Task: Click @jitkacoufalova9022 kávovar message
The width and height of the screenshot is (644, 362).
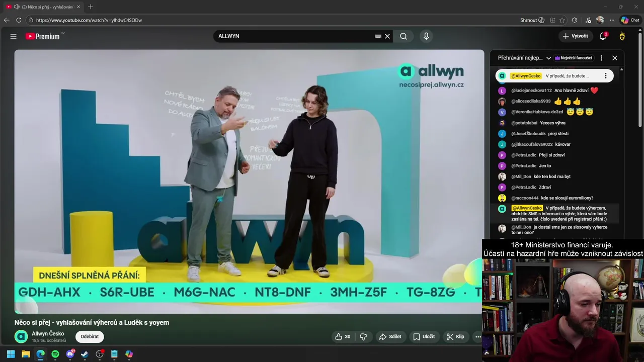Action: click(x=554, y=144)
